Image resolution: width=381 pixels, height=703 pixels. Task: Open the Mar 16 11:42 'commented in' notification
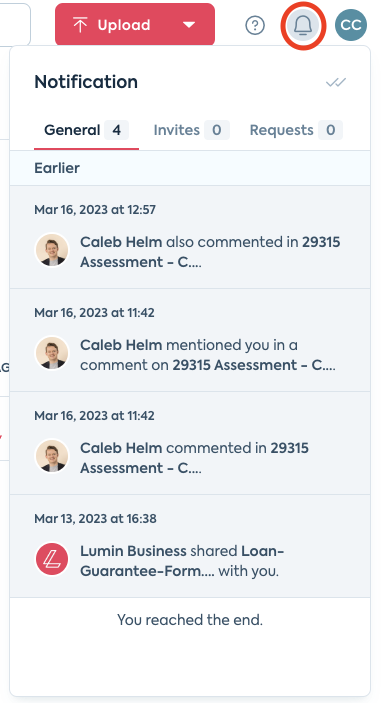(x=190, y=443)
